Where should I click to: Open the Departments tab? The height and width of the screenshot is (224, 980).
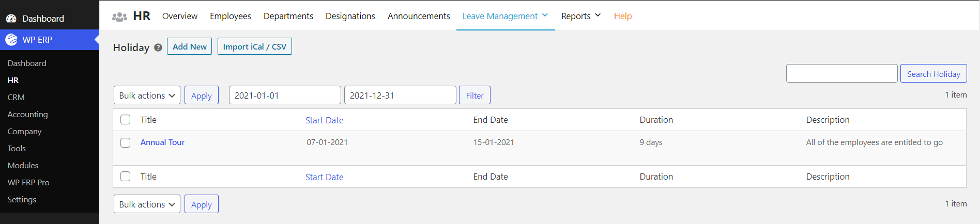(x=288, y=16)
